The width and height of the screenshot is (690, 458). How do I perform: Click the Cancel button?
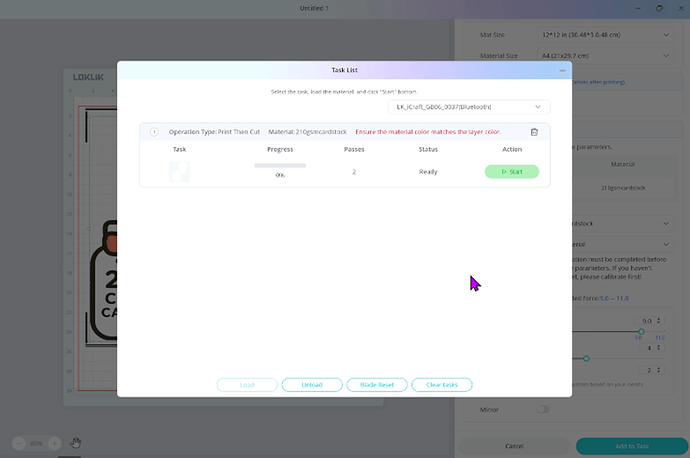pyautogui.click(x=514, y=445)
